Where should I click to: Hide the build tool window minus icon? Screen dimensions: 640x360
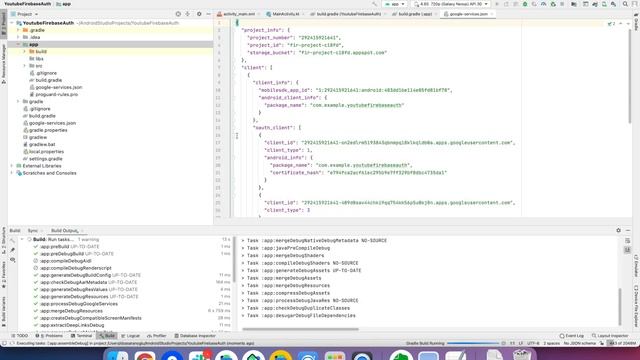pyautogui.click(x=628, y=231)
